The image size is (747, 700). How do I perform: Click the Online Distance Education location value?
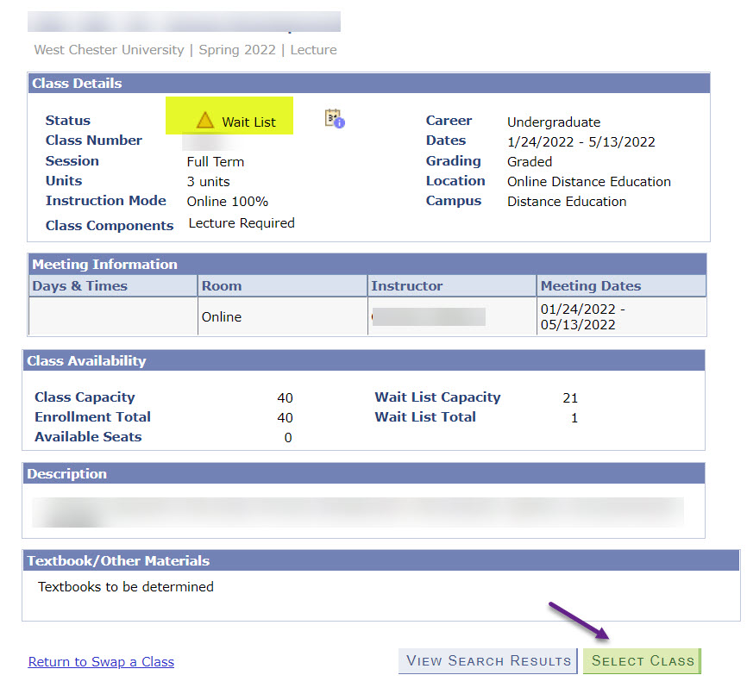(x=588, y=182)
